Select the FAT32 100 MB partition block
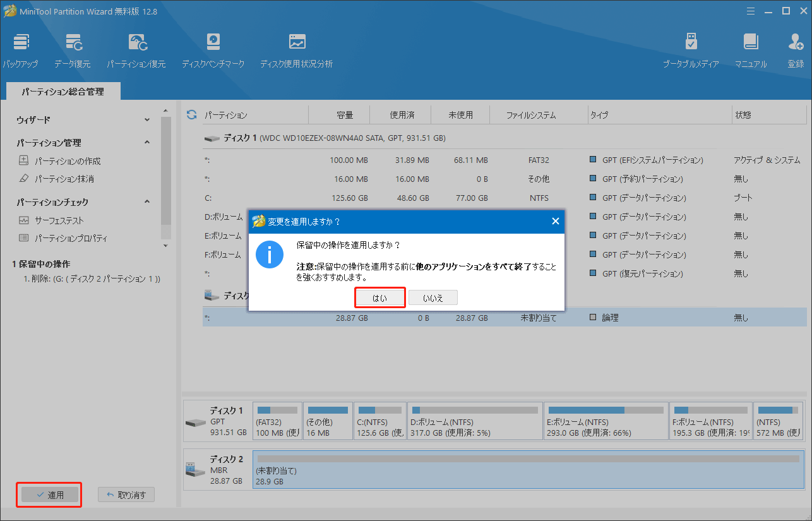This screenshot has width=812, height=521. (x=277, y=421)
